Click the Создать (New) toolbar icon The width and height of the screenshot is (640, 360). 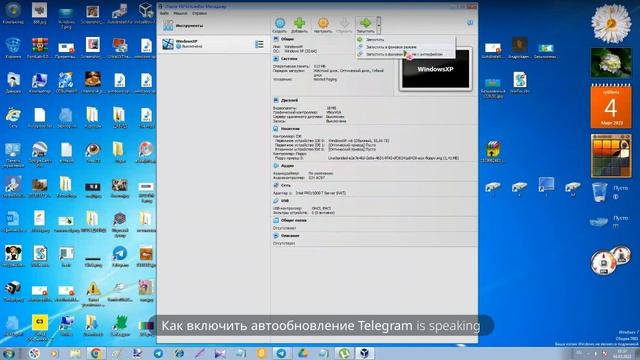(280, 24)
